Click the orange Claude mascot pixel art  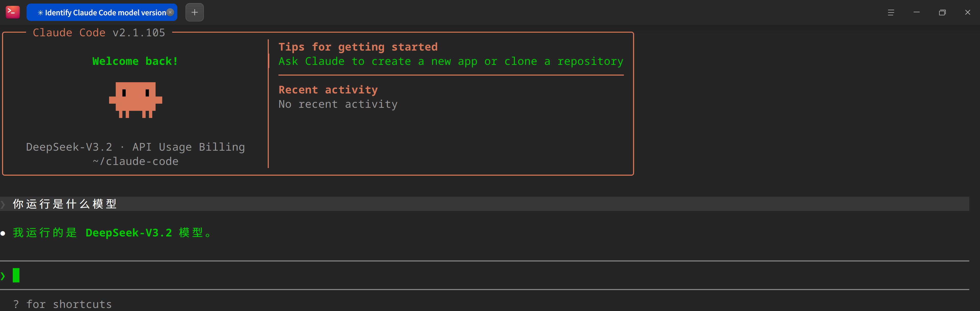[x=135, y=100]
